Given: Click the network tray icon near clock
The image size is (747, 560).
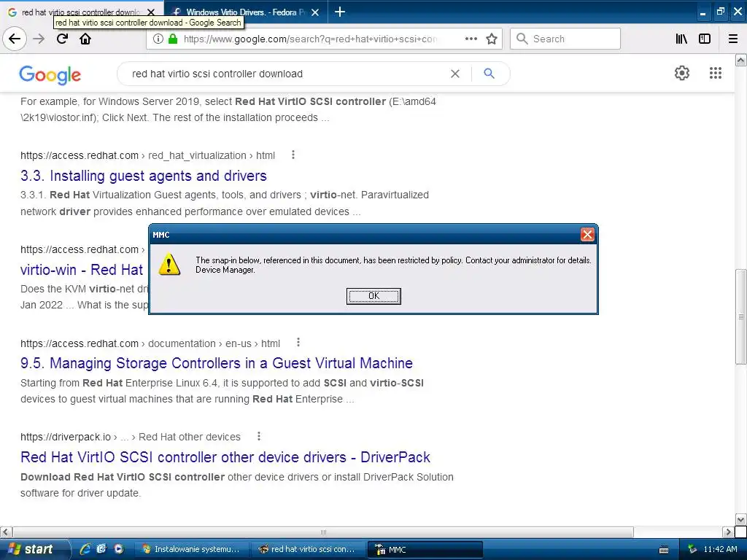Looking at the screenshot, I should tap(692, 549).
